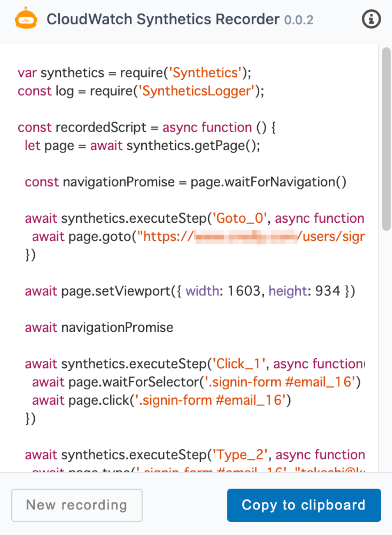Click the line requiring 'SyntheticsLogger'
Viewport: 392px width, 535px height.
point(141,91)
